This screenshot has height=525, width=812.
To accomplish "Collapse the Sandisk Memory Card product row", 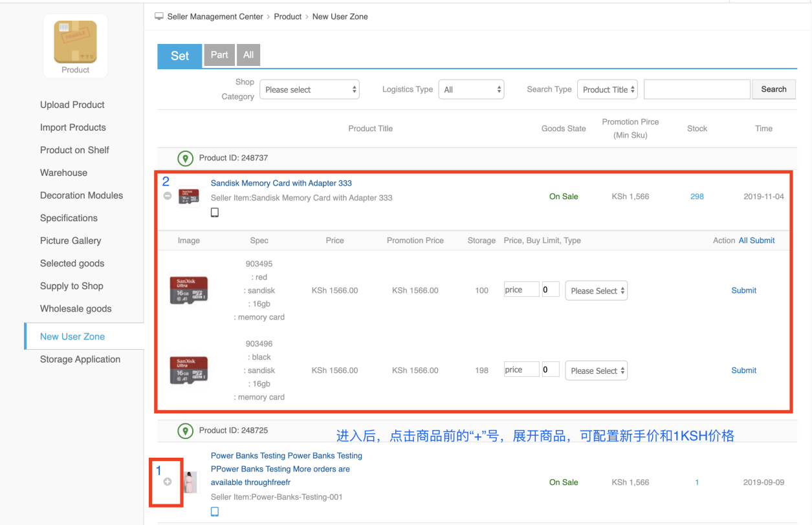I will (168, 196).
